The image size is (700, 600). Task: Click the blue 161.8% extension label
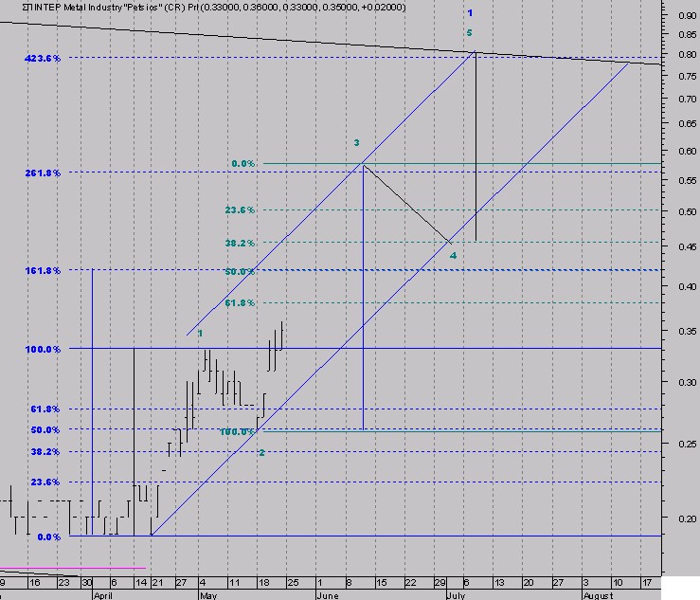[x=44, y=270]
